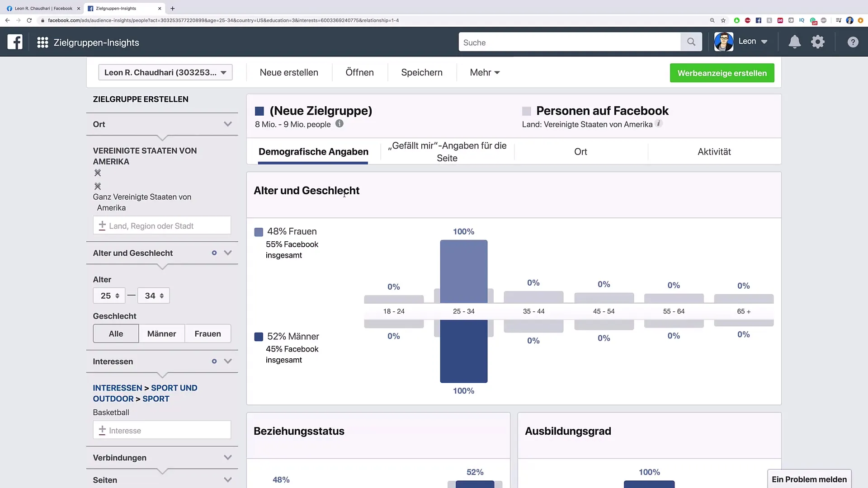
Task: Click the magnifier search button
Action: click(691, 42)
